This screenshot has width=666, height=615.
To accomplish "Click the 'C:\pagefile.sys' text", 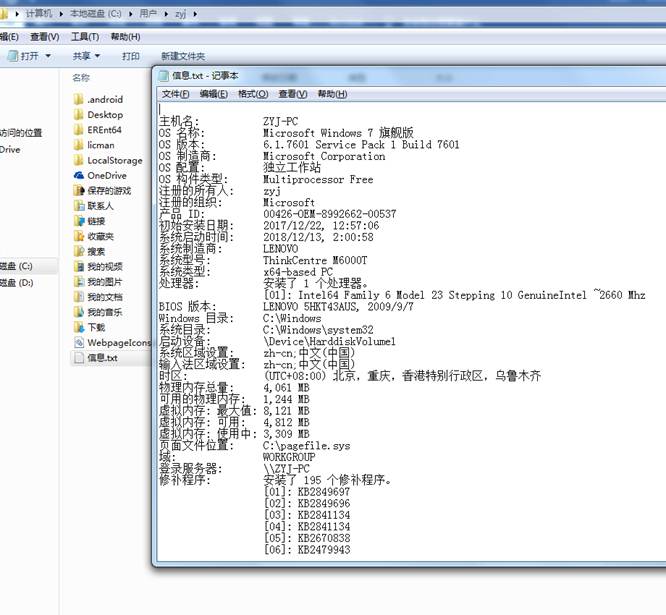I will pos(307,446).
